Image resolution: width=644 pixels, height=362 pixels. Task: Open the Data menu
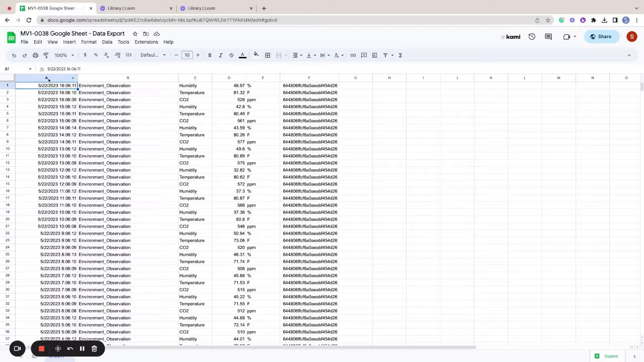click(x=107, y=42)
